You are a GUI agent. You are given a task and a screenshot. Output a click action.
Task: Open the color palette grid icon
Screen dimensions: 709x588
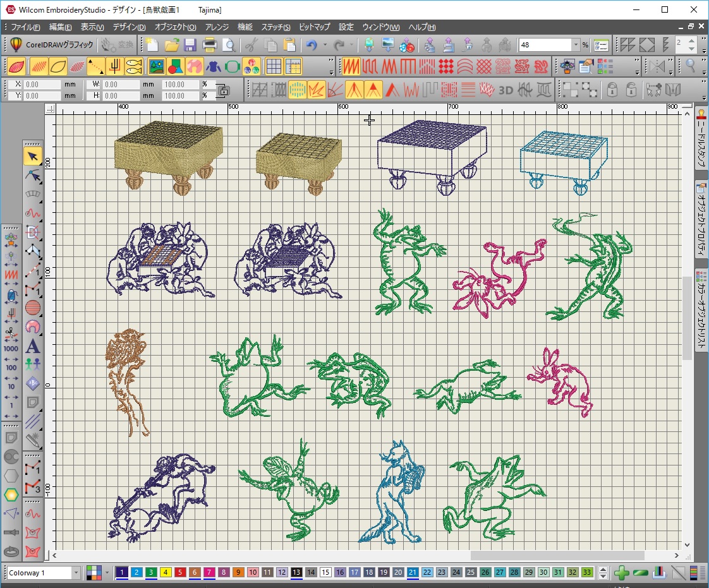point(94,573)
